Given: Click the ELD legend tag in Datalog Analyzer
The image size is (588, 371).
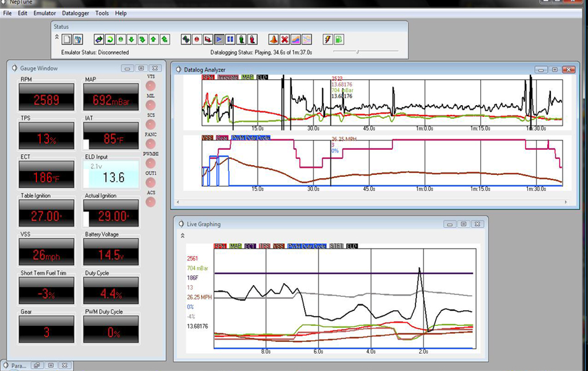Looking at the screenshot, I should [x=262, y=77].
